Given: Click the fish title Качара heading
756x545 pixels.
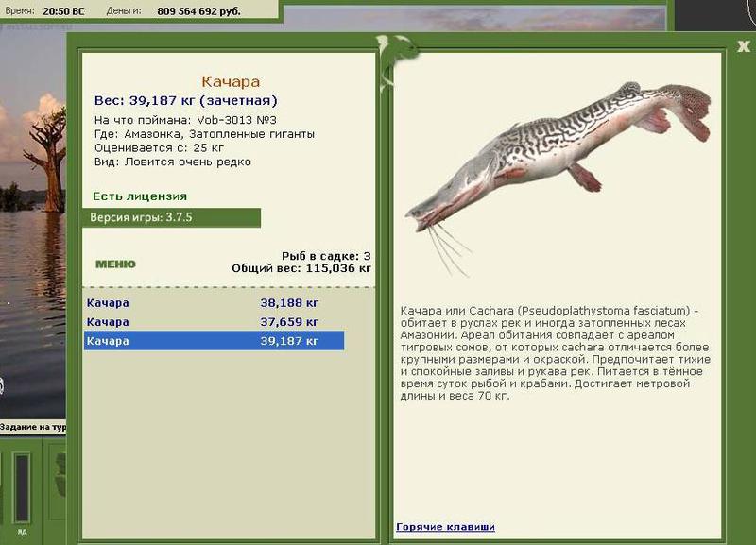Looking at the screenshot, I should 231,81.
